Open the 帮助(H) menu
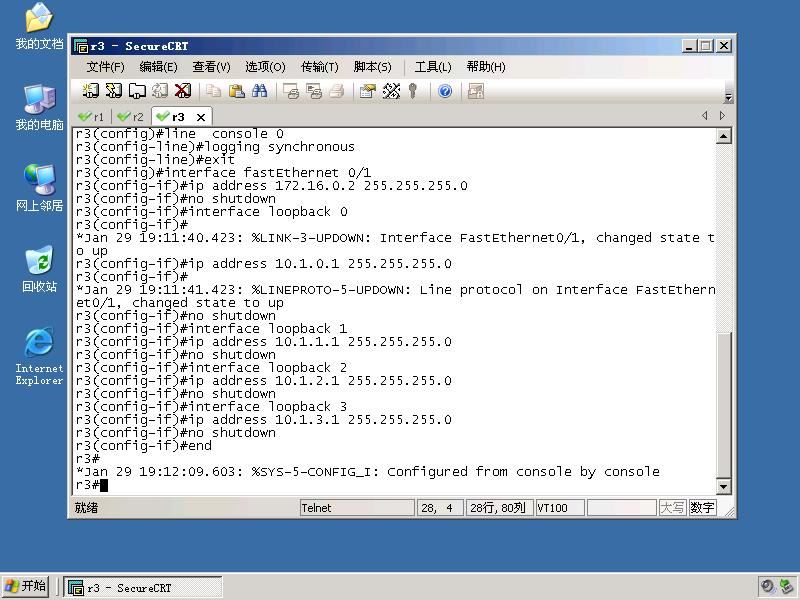 pyautogui.click(x=486, y=67)
